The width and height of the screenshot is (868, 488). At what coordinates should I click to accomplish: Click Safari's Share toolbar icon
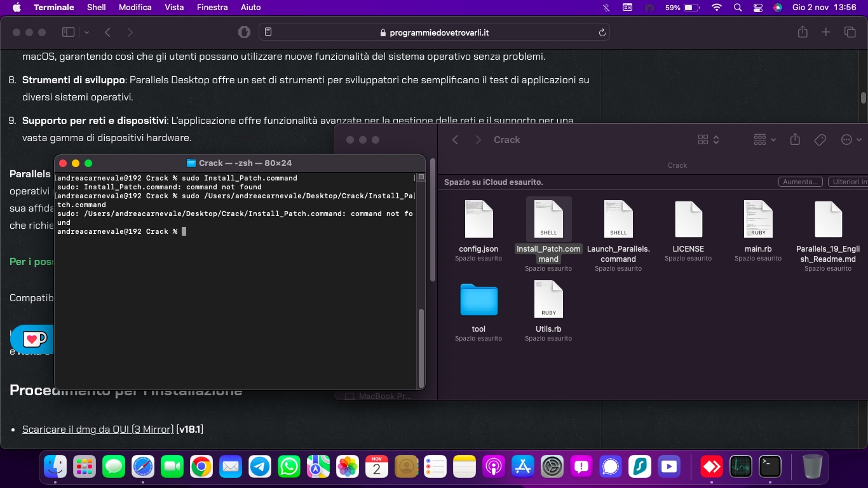click(803, 32)
